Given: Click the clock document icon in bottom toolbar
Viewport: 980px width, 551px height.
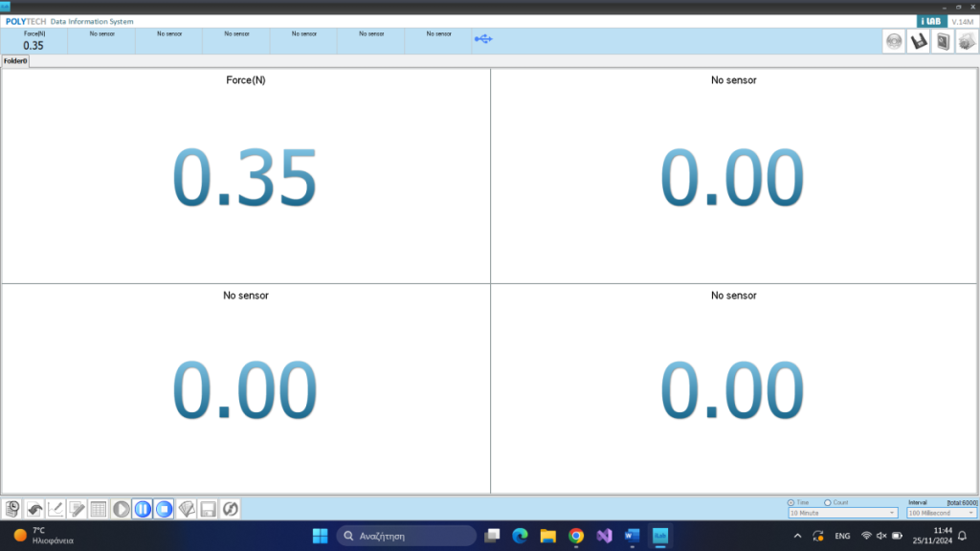Looking at the screenshot, I should click(13, 509).
